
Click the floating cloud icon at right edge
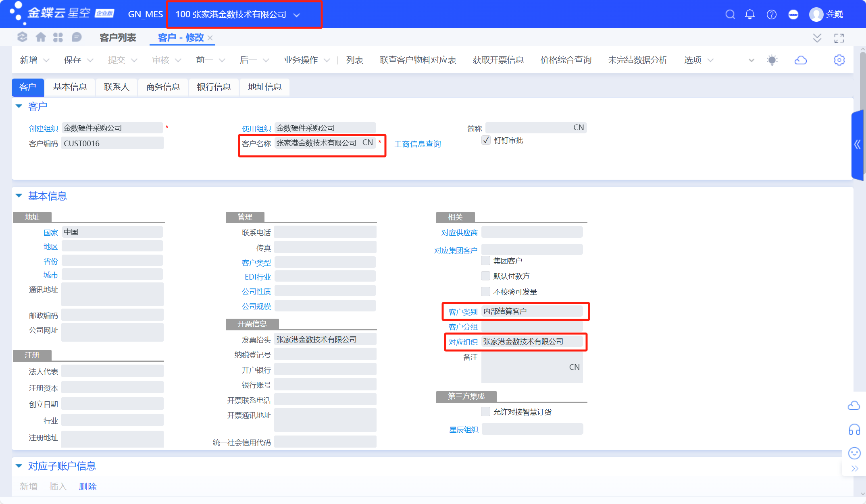(854, 406)
